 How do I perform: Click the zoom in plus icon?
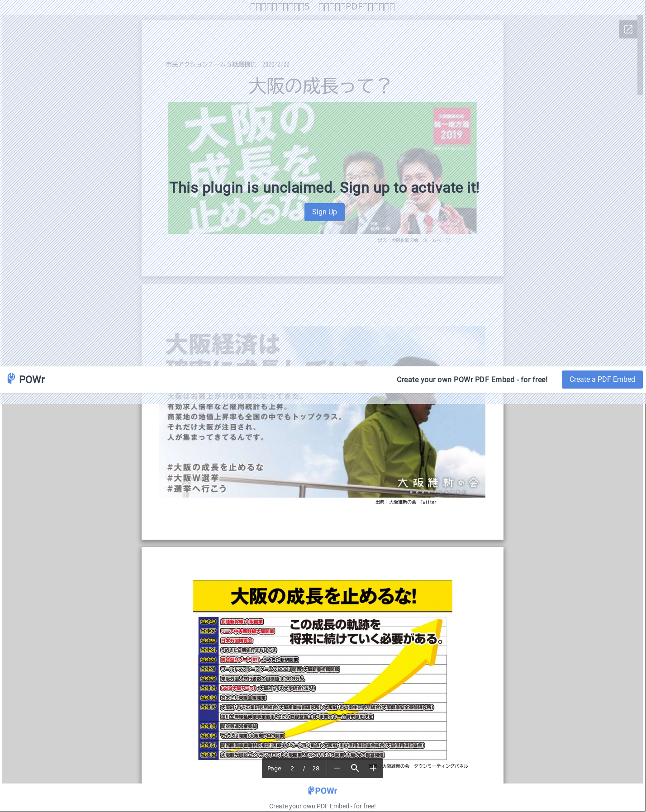373,768
